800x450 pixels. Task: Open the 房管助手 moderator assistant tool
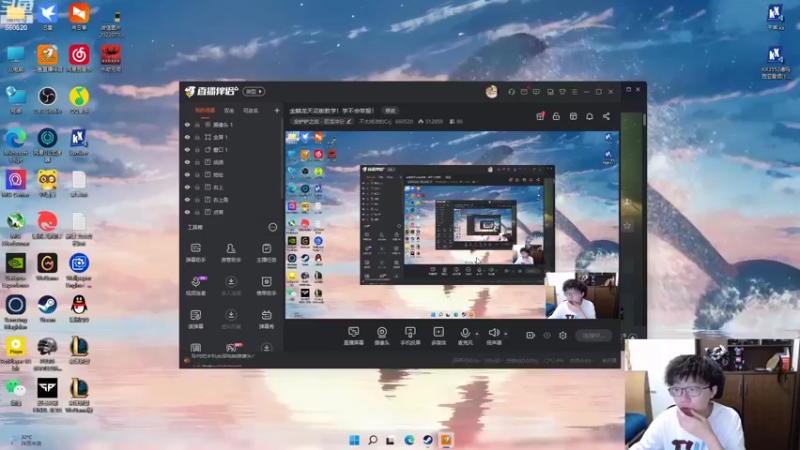(x=231, y=253)
